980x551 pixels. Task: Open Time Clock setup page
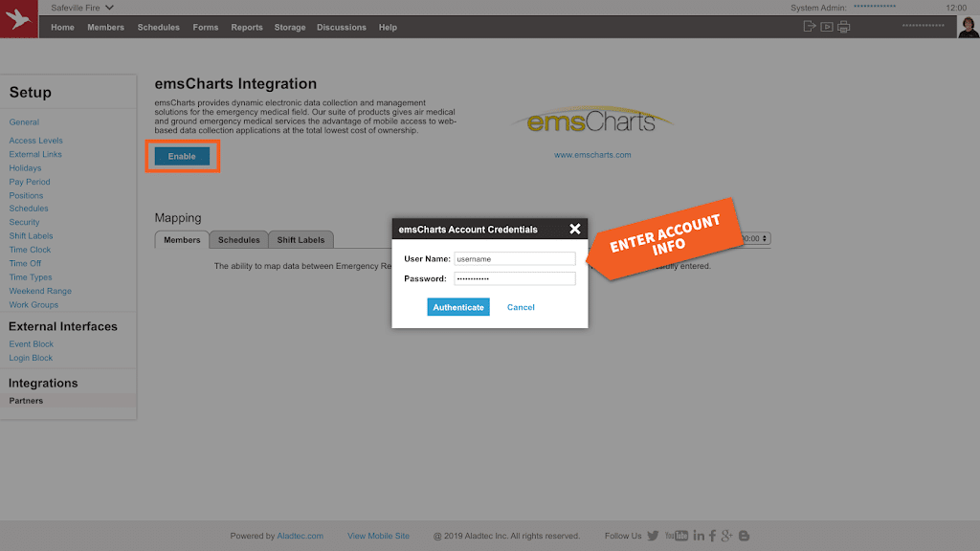coord(30,250)
